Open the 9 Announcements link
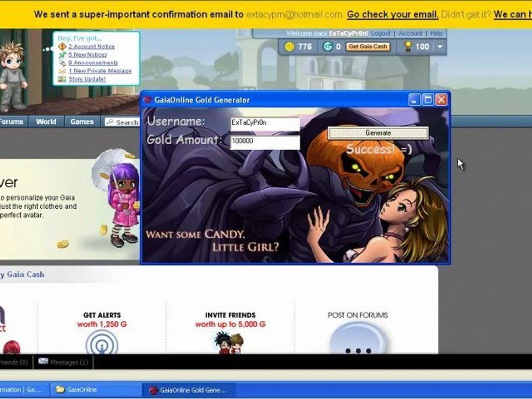532x399 pixels. [x=93, y=62]
